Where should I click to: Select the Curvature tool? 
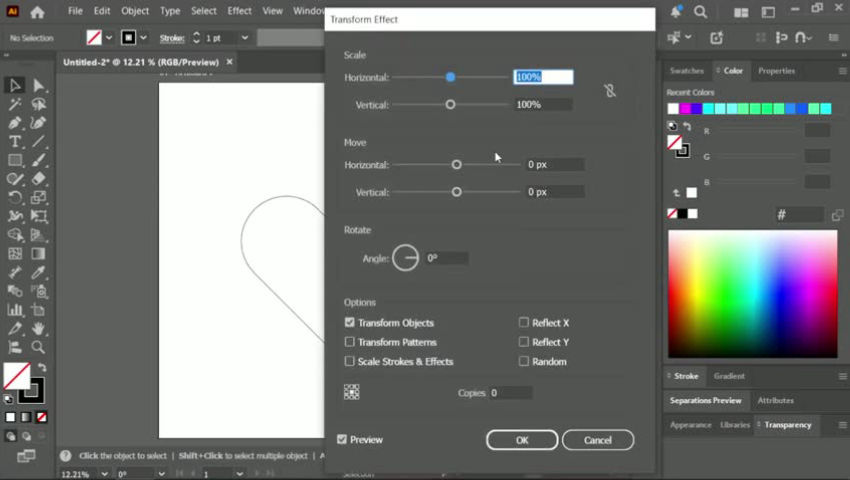coord(38,123)
